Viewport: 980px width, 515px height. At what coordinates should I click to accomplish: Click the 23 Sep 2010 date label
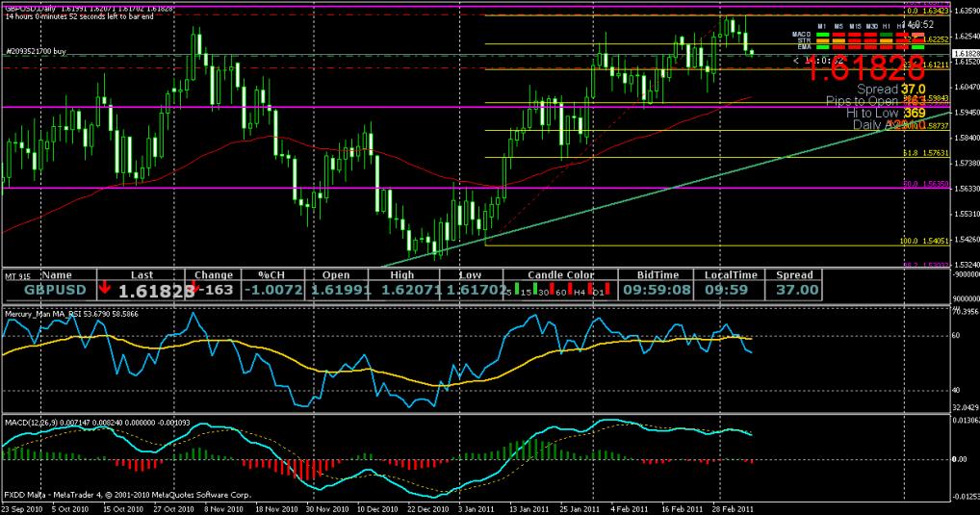click(x=22, y=506)
